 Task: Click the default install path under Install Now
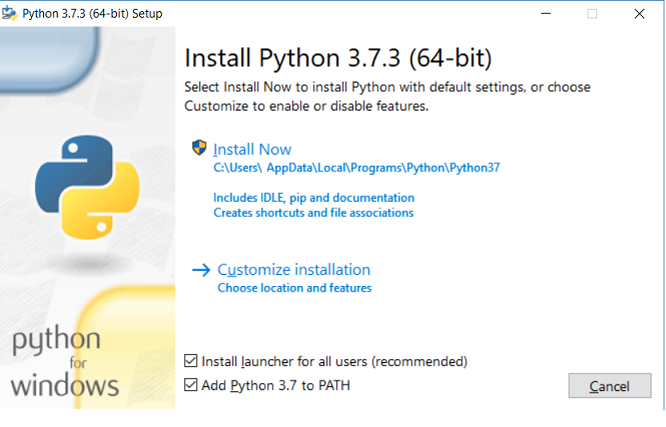tap(356, 168)
